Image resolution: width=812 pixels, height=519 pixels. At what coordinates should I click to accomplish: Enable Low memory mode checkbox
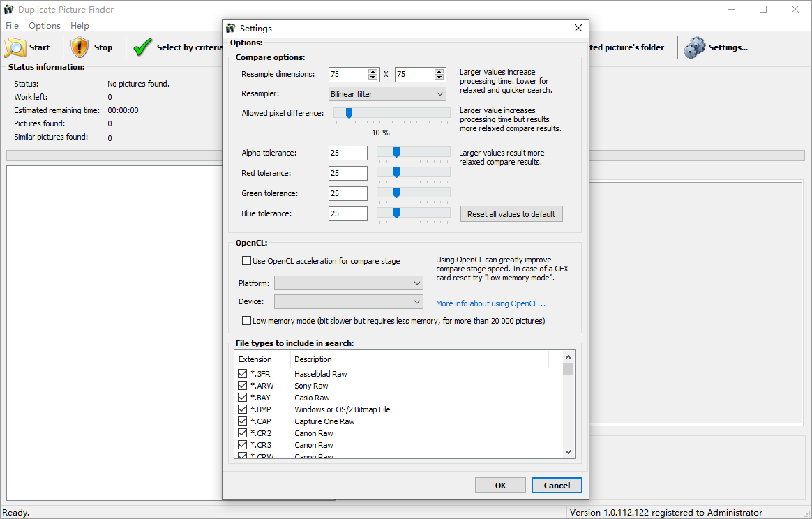(x=246, y=321)
